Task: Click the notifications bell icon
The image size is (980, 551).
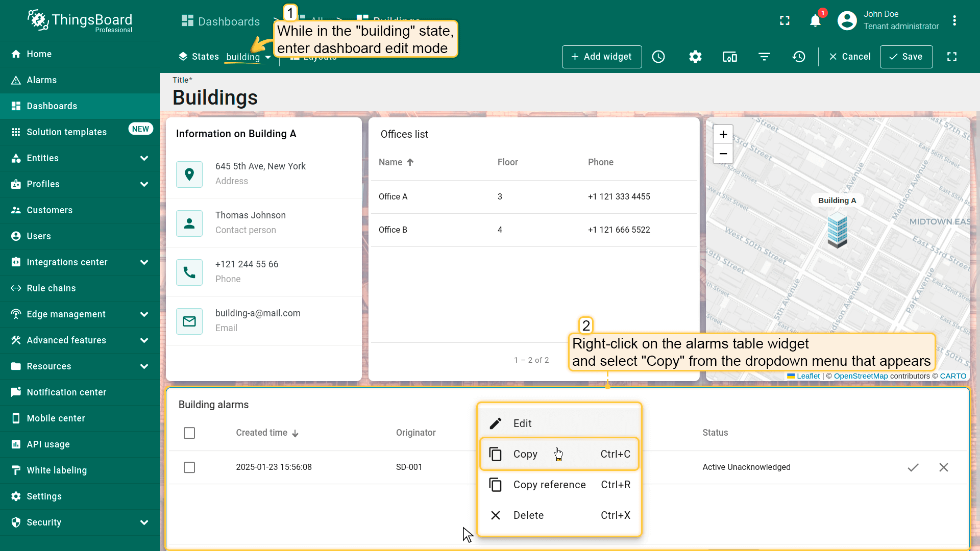Action: (815, 21)
